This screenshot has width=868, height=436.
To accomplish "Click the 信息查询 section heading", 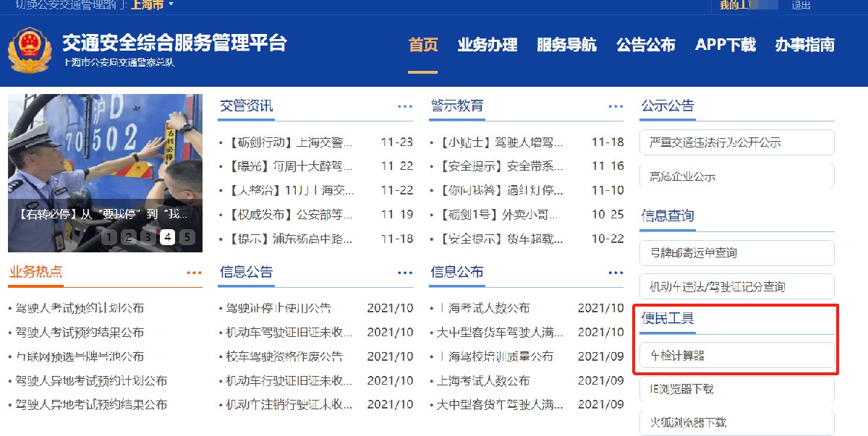I will click(x=668, y=215).
